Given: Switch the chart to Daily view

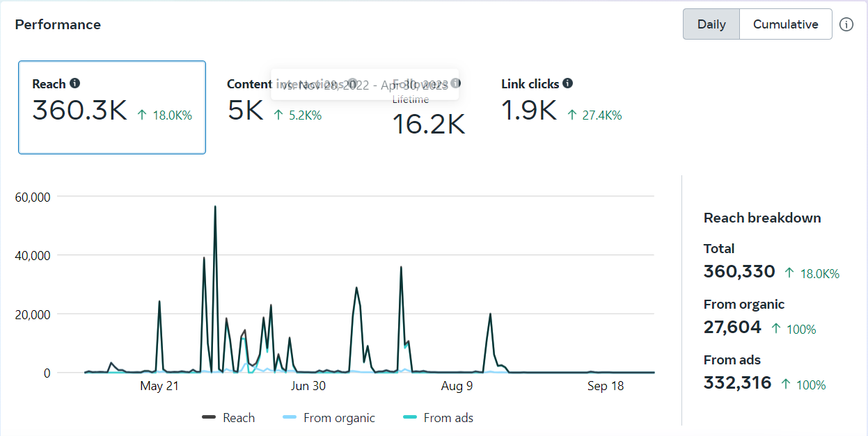Looking at the screenshot, I should pyautogui.click(x=711, y=24).
